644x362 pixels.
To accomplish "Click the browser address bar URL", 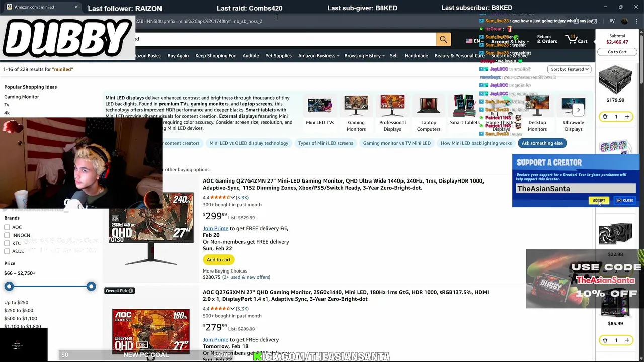I will tap(199, 21).
